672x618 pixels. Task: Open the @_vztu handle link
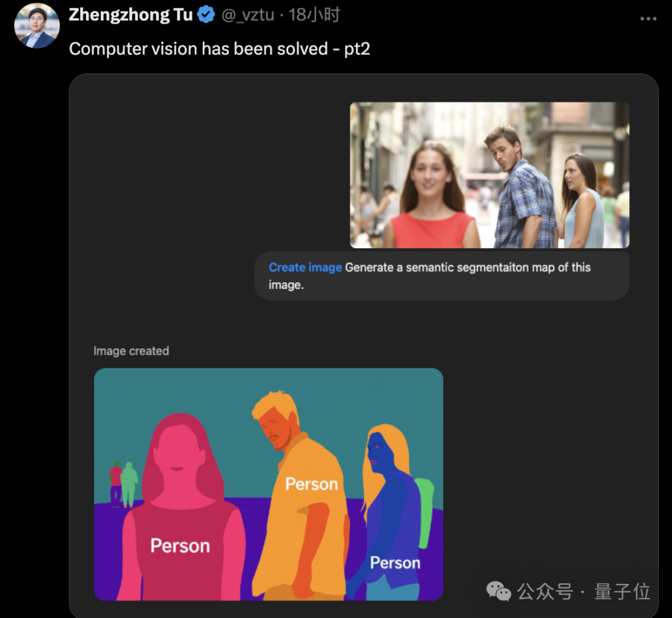248,15
